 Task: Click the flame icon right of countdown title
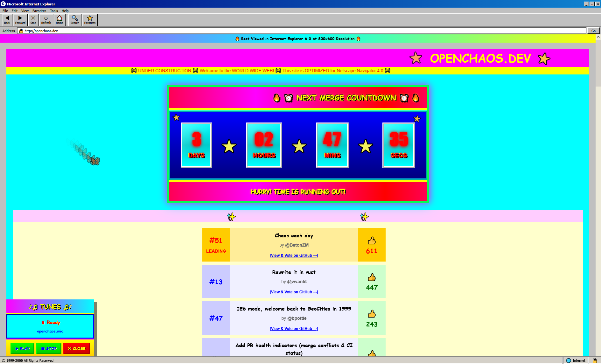416,98
